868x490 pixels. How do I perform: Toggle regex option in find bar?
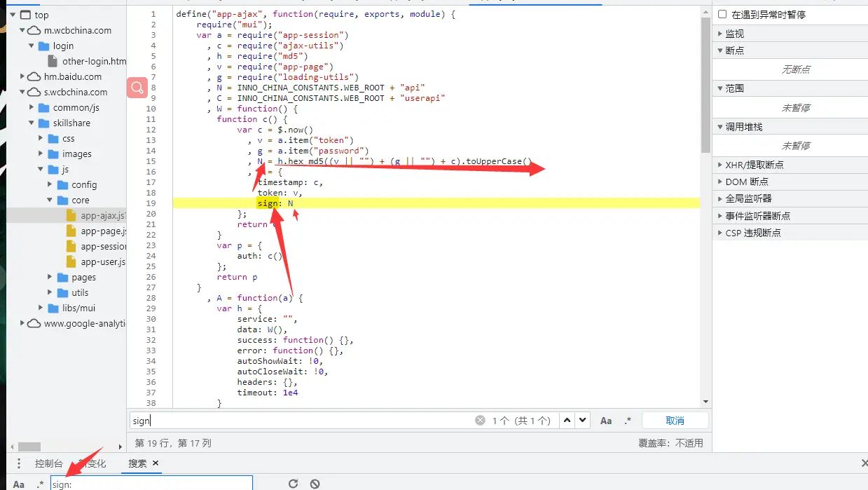coord(627,421)
